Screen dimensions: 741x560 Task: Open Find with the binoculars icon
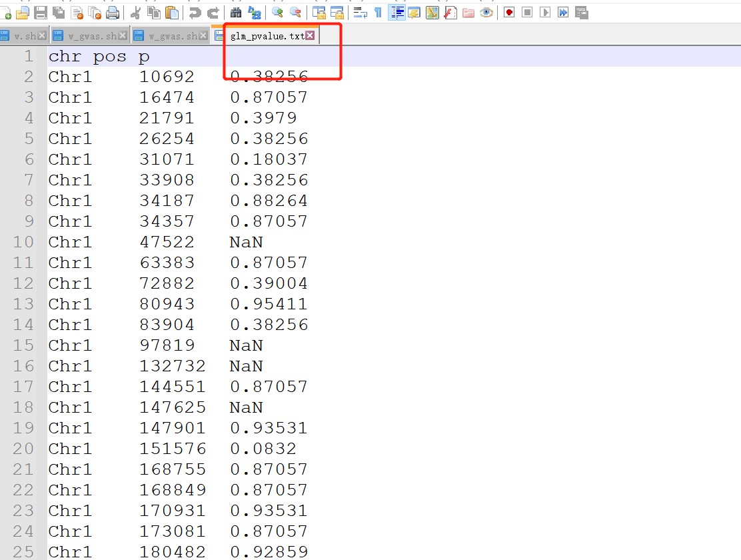[236, 13]
